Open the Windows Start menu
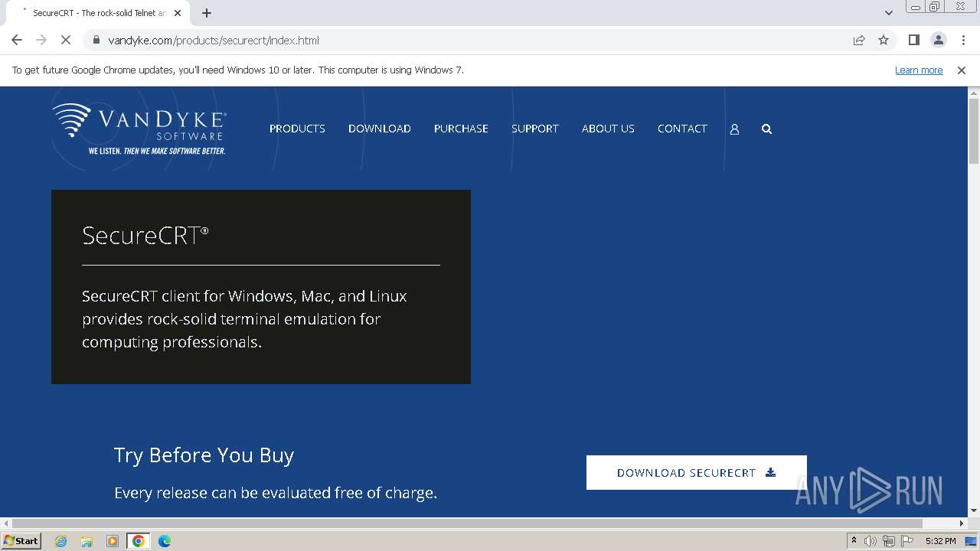The height and width of the screenshot is (551, 980). 21,541
